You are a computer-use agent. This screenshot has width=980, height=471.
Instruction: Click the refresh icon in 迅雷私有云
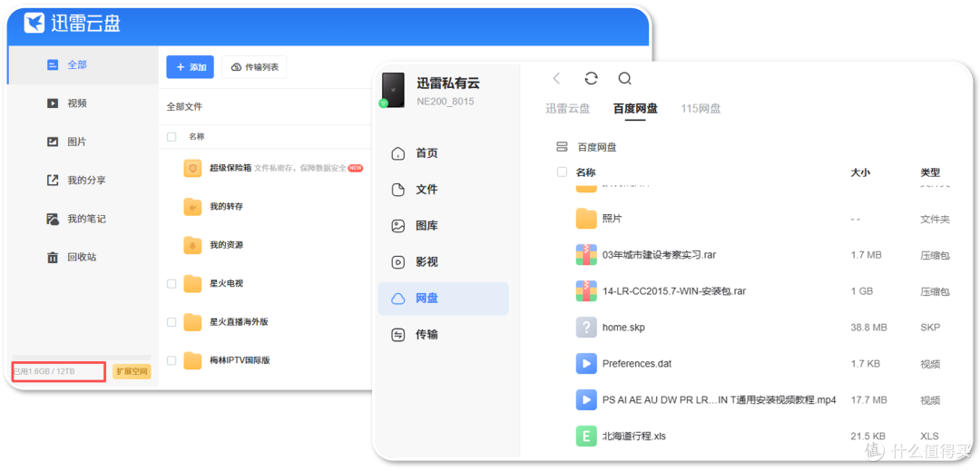pos(591,78)
